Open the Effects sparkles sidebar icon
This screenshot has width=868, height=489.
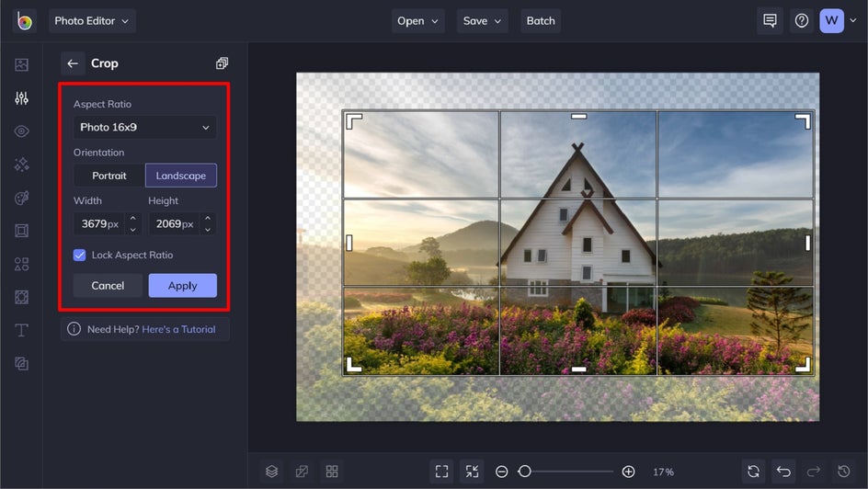tap(21, 165)
